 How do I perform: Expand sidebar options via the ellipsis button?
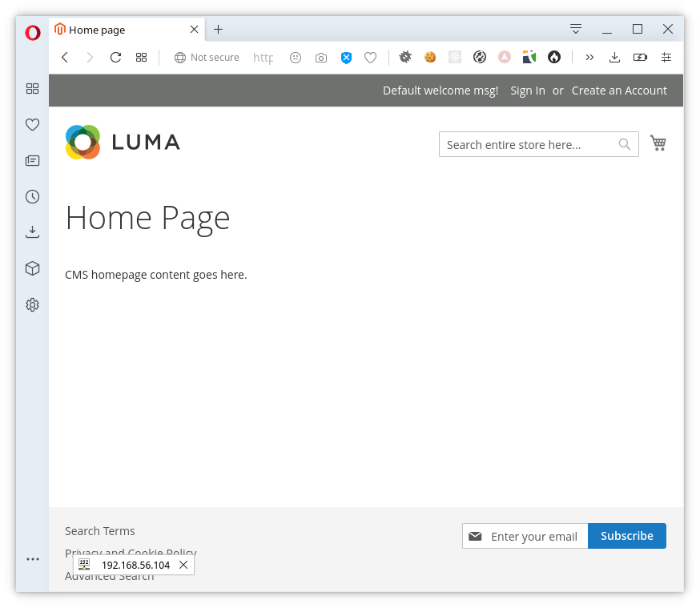[x=32, y=558]
